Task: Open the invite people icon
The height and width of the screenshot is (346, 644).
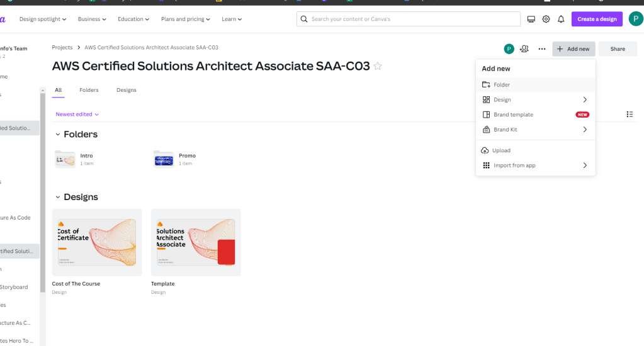Action: [x=524, y=49]
